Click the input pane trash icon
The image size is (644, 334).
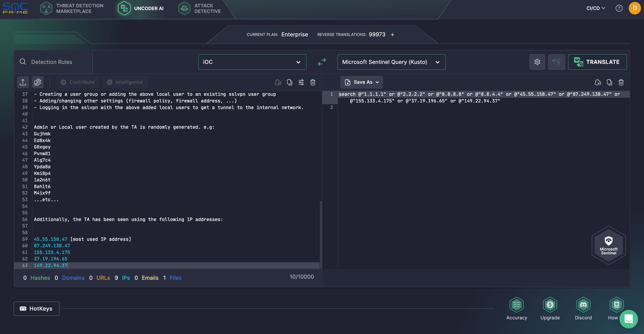pos(313,82)
